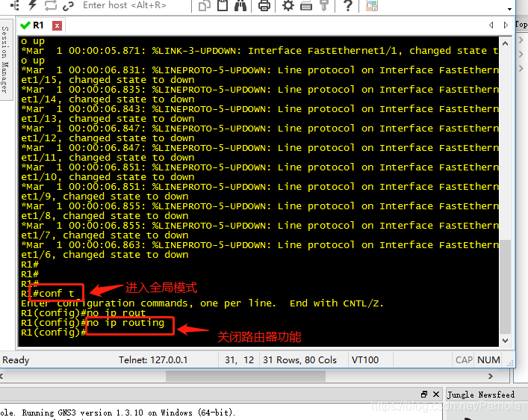Click the VT100 status bar entry
The height and width of the screenshot is (420, 528).
pyautogui.click(x=365, y=360)
